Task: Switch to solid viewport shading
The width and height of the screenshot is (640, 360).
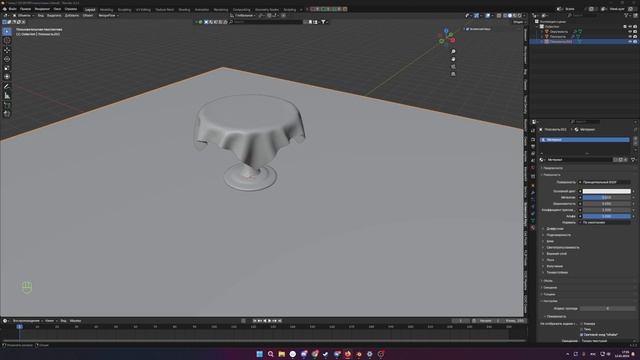Action: 510,16
